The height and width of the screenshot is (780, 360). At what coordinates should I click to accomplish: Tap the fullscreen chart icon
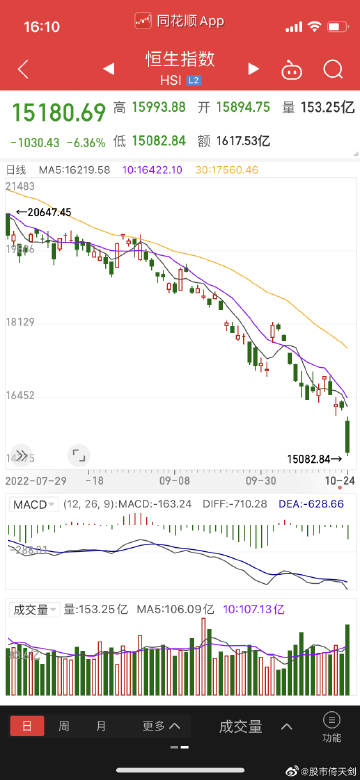coord(79,455)
